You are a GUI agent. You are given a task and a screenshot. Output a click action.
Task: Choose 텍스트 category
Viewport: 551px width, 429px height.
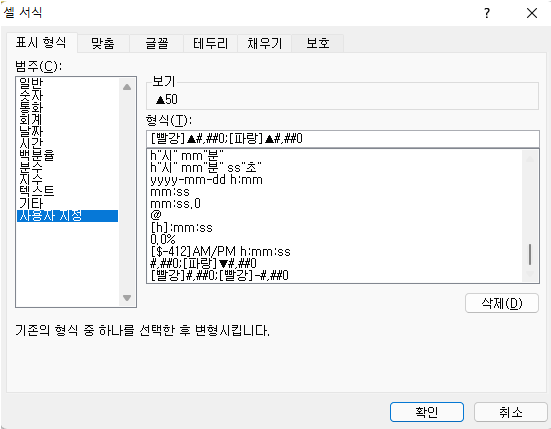click(67, 191)
